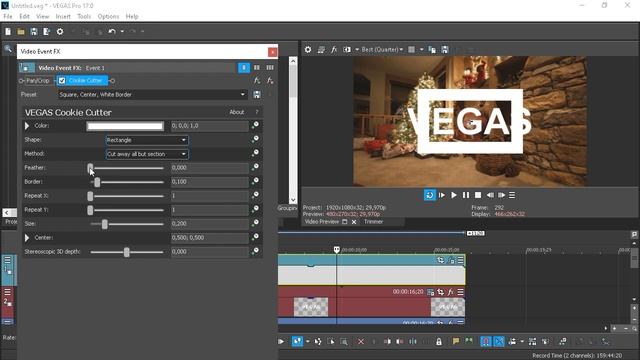The height and width of the screenshot is (360, 640).
Task: Click plug-in chain icon in Video Event FX
Action: [257, 80]
